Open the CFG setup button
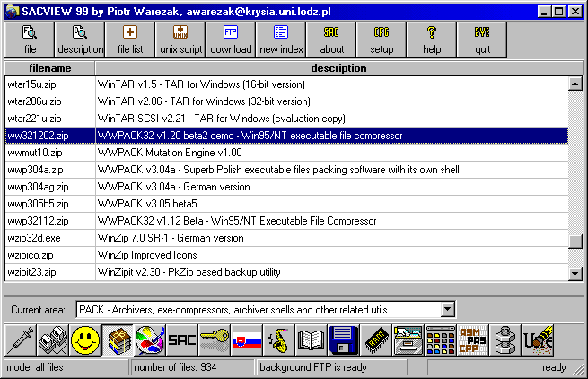Image resolution: width=588 pixels, height=379 pixels. (x=382, y=40)
